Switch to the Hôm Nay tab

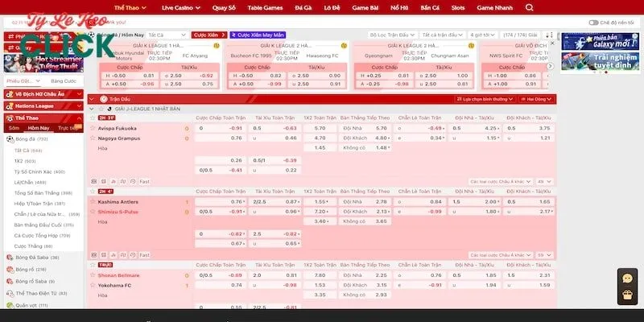pos(38,128)
